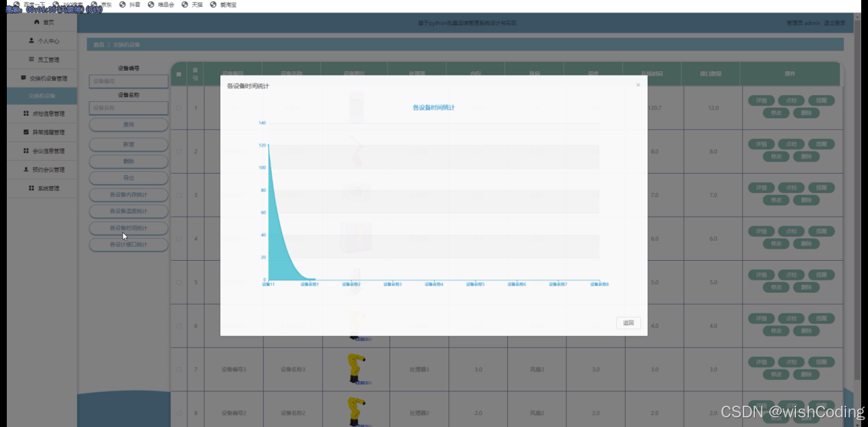The image size is (868, 427).
Task: Click the robot image thumbnail in row 8
Action: click(356, 411)
